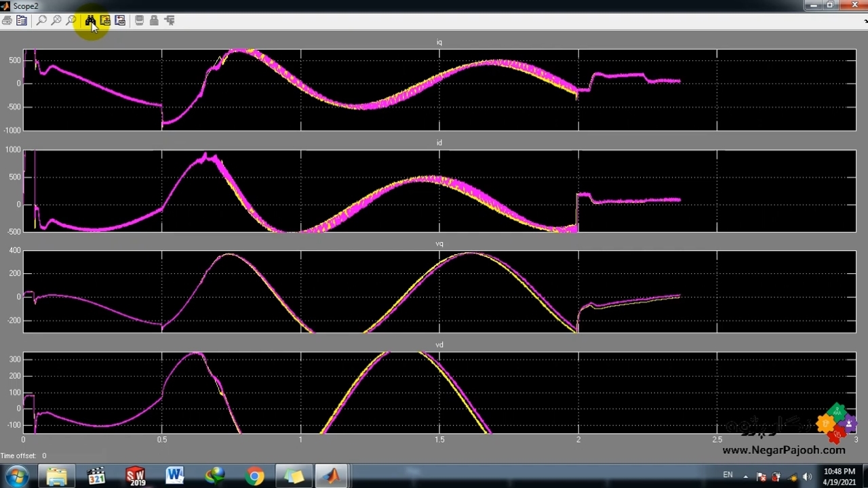Select the Zoom Y-axis tool

click(71, 21)
